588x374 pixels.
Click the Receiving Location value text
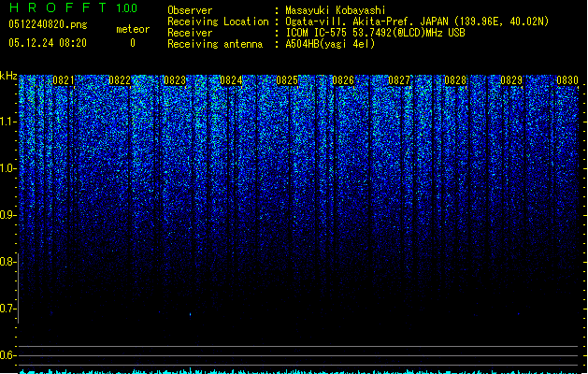pyautogui.click(x=417, y=22)
